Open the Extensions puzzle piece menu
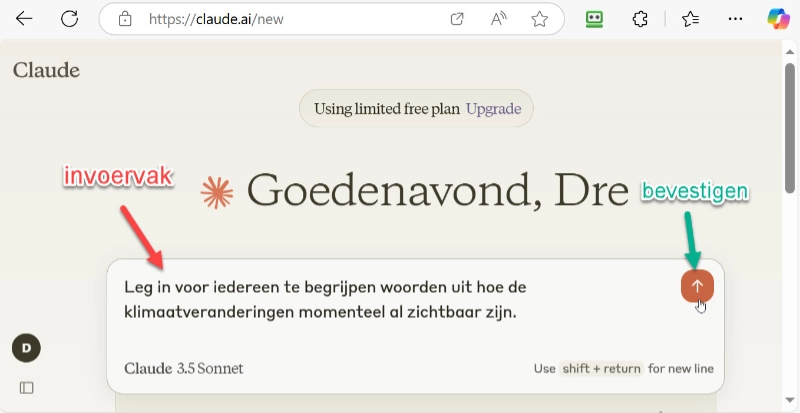 click(x=641, y=19)
